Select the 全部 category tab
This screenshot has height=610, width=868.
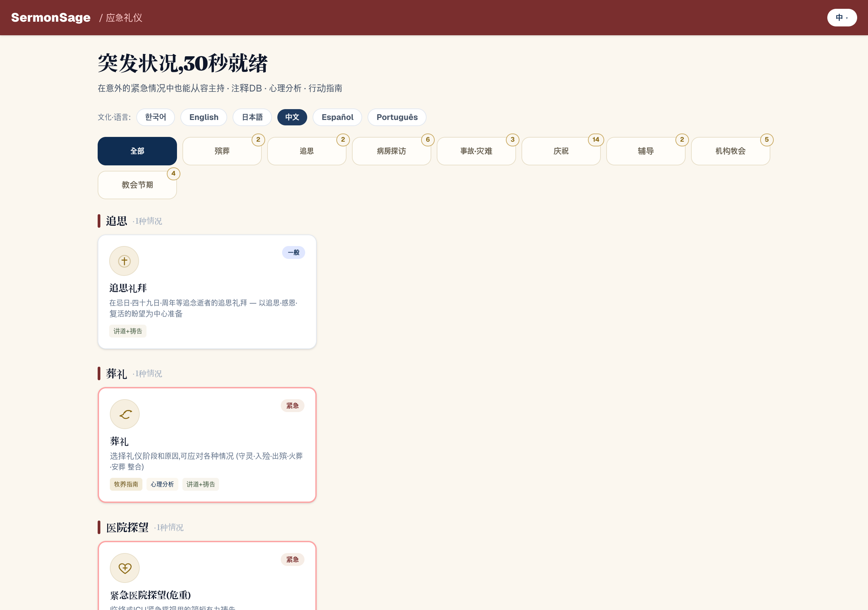137,151
